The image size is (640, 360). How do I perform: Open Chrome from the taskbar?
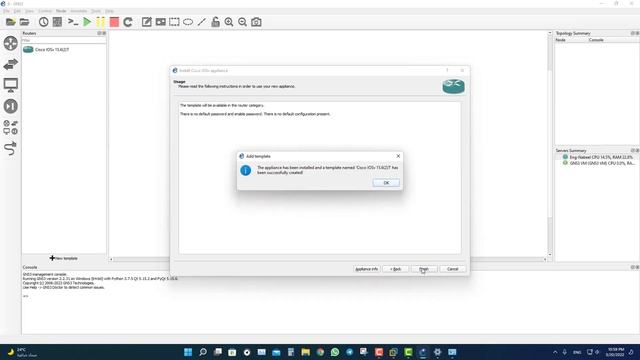point(320,352)
